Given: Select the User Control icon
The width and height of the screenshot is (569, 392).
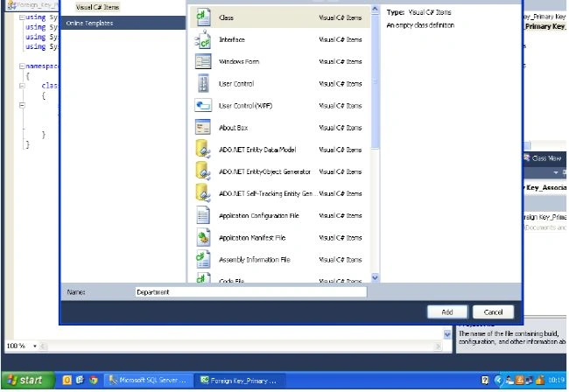Looking at the screenshot, I should pyautogui.click(x=203, y=83).
